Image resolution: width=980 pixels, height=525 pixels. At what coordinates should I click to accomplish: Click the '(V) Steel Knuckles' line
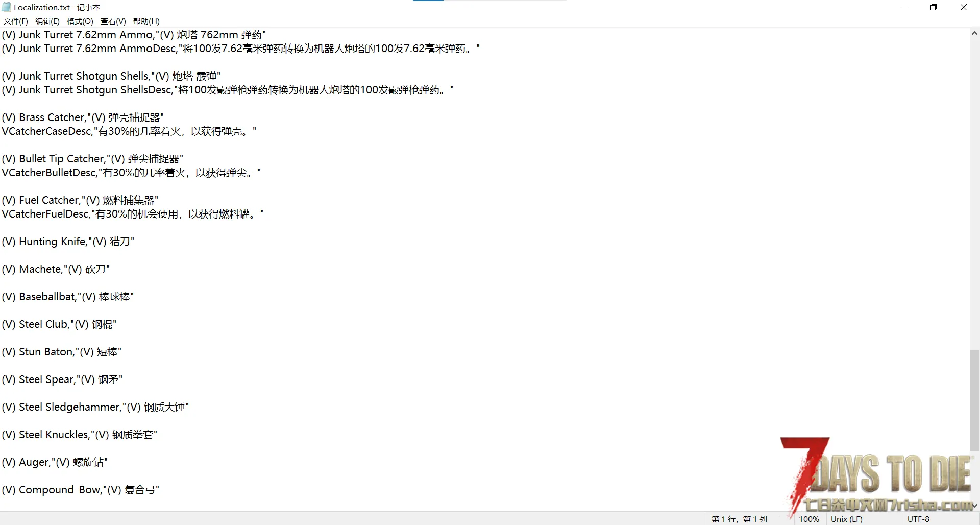click(80, 435)
